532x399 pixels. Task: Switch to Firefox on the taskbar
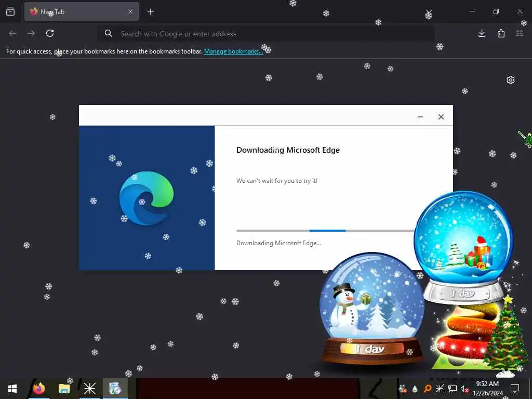(38, 389)
